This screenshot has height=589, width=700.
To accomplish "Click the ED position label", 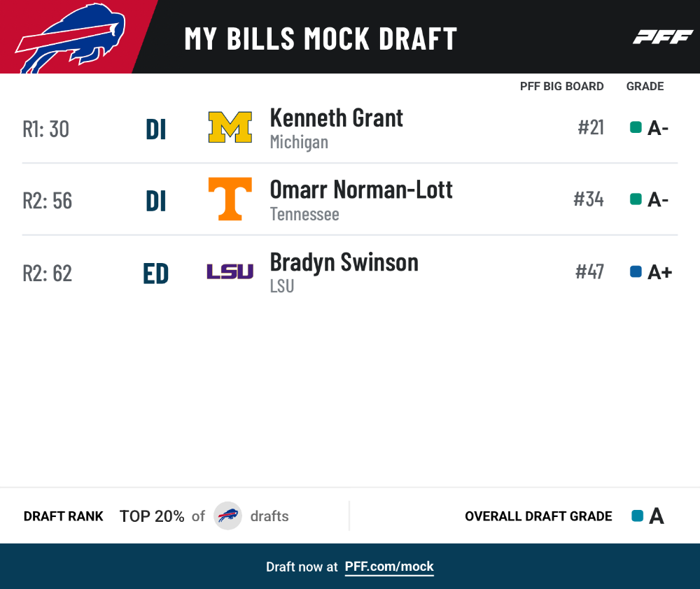I will tap(156, 274).
